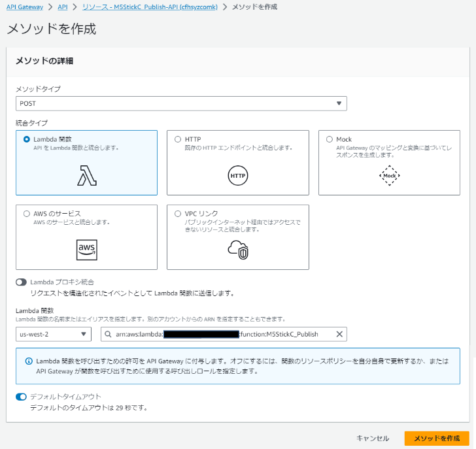
Task: Toggle Lambda プロキシ統合 switch
Action: tap(21, 282)
